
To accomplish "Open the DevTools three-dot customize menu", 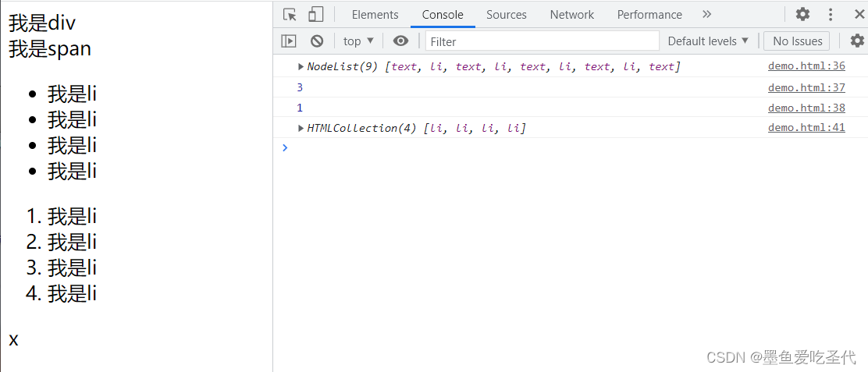I will [831, 14].
